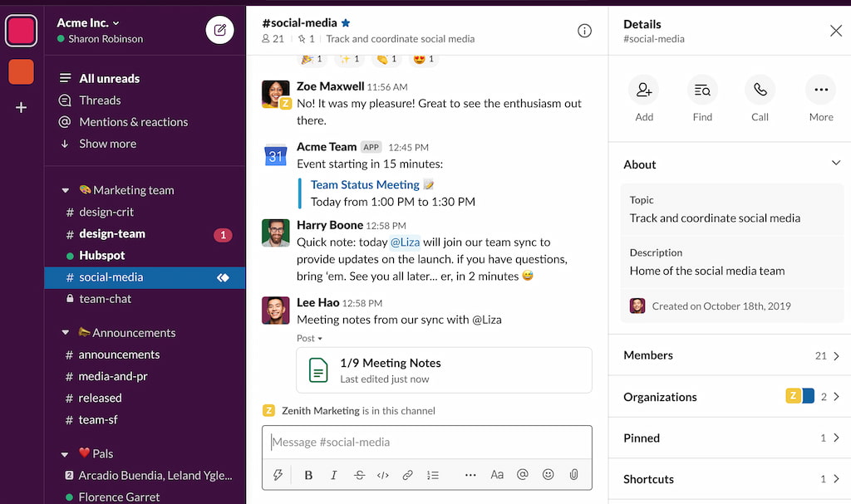Add the heart-eyes emoji reaction
This screenshot has width=851, height=504.
(420, 58)
